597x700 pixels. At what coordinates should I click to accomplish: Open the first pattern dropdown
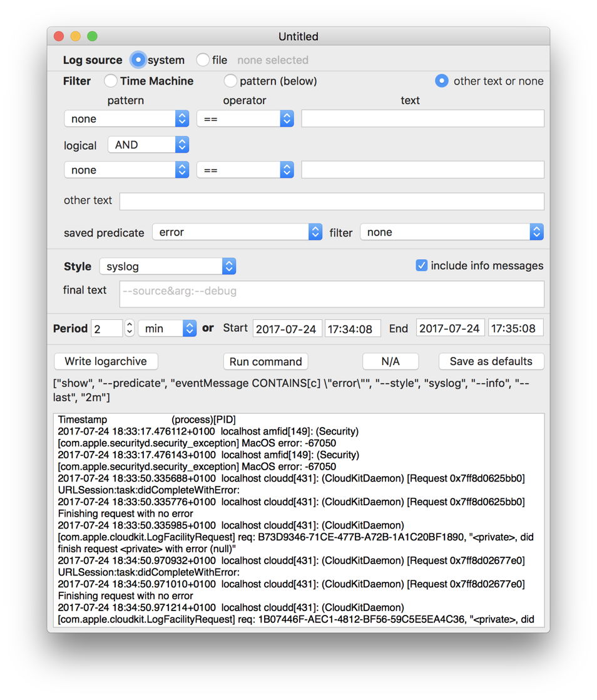click(x=126, y=119)
